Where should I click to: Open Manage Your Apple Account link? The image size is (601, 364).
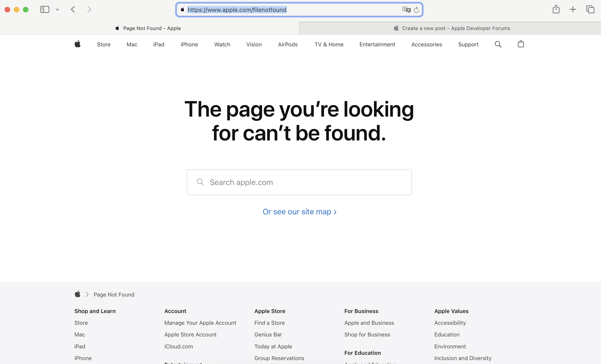(x=200, y=323)
